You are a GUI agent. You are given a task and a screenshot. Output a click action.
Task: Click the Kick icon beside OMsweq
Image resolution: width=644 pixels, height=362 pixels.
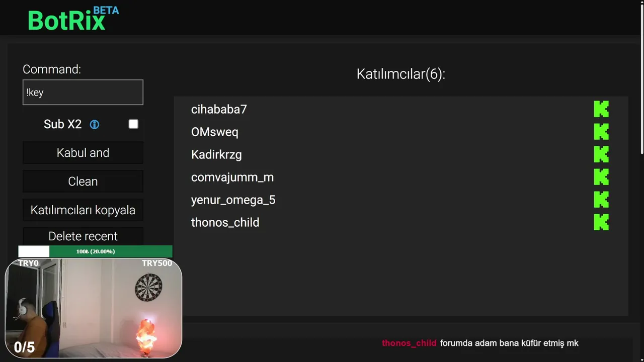click(601, 132)
